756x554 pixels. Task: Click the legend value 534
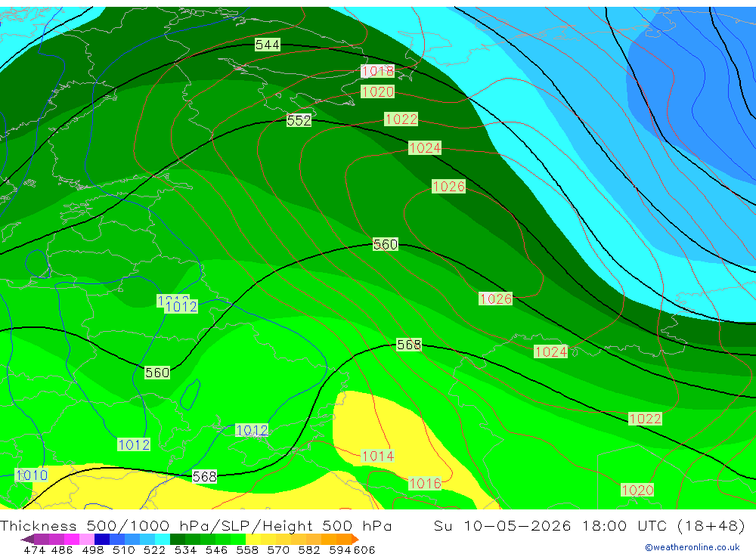[185, 549]
